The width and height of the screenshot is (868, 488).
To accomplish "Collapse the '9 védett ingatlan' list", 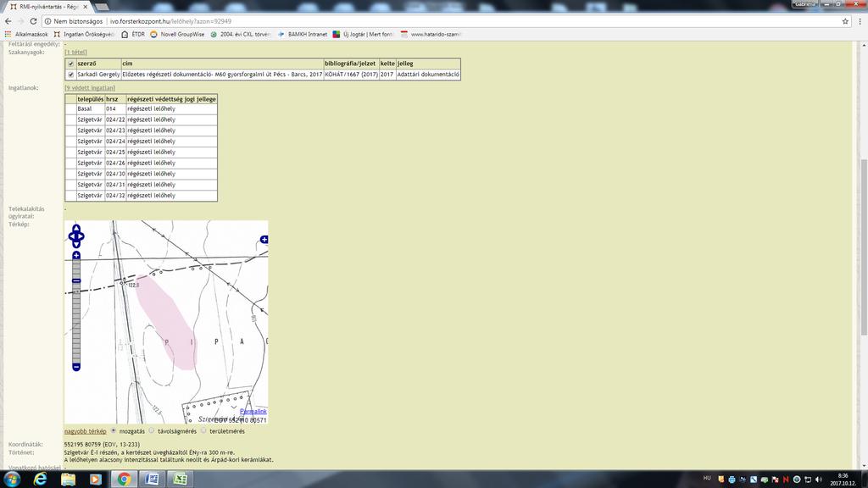I will coord(90,88).
